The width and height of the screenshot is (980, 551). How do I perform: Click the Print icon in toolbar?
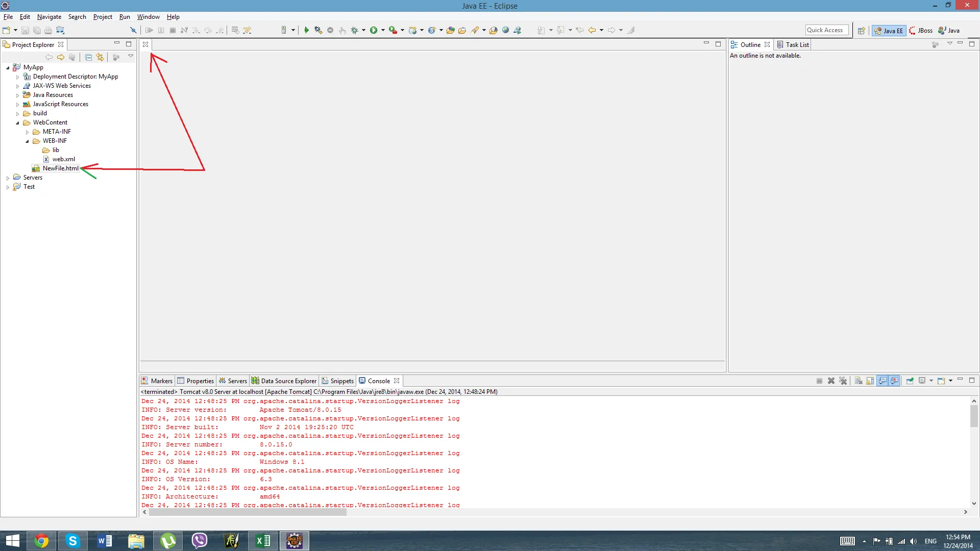pos(48,31)
